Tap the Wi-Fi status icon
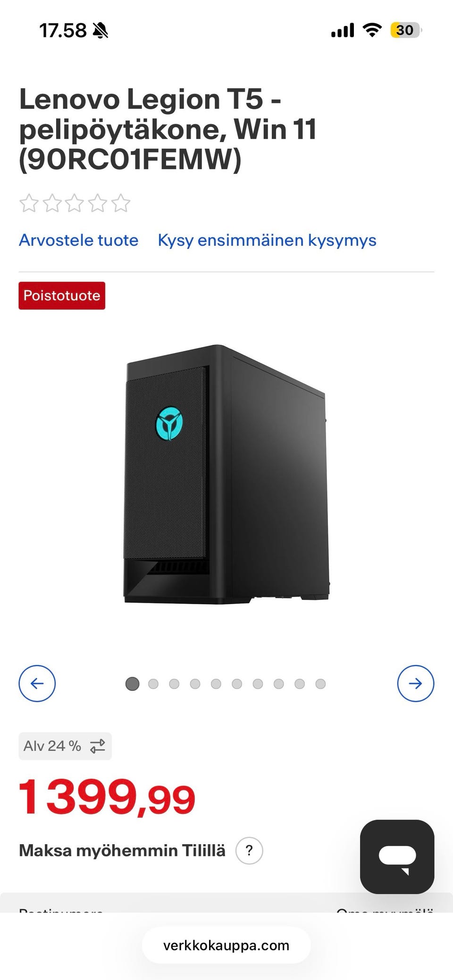 (x=372, y=30)
